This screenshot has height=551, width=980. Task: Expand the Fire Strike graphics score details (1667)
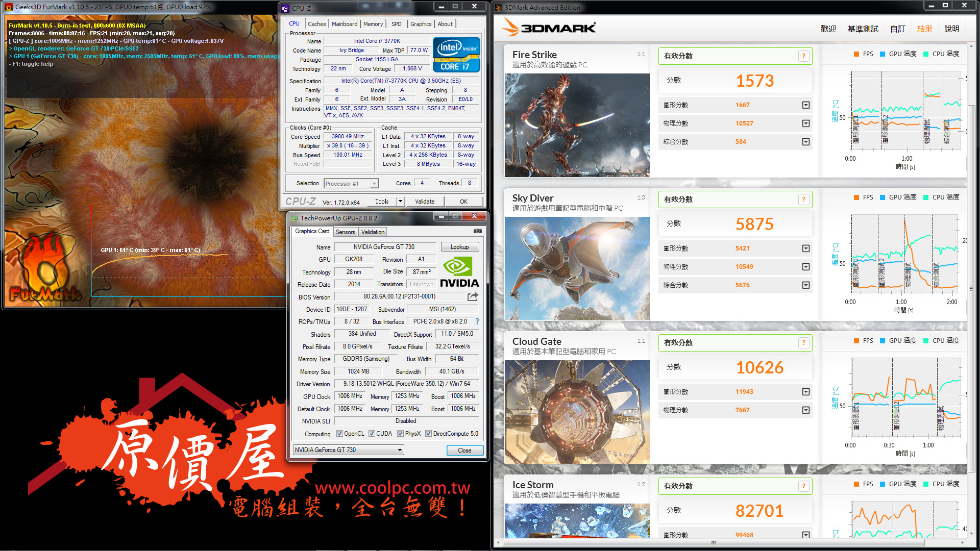point(806,105)
